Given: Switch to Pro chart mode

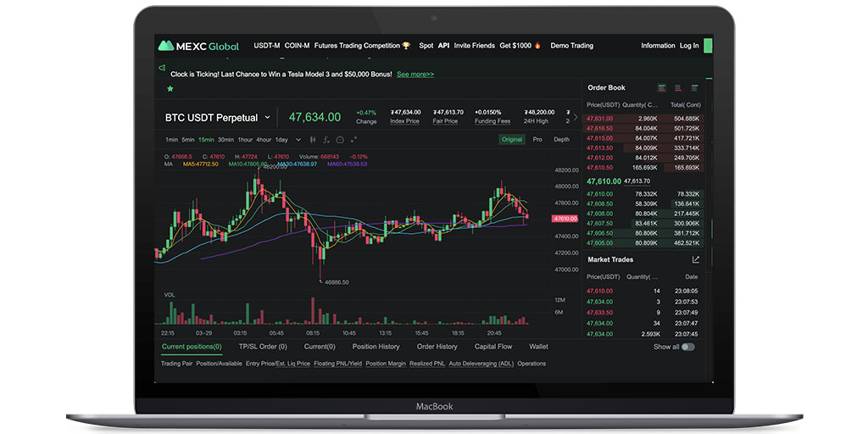Looking at the screenshot, I should (x=537, y=140).
